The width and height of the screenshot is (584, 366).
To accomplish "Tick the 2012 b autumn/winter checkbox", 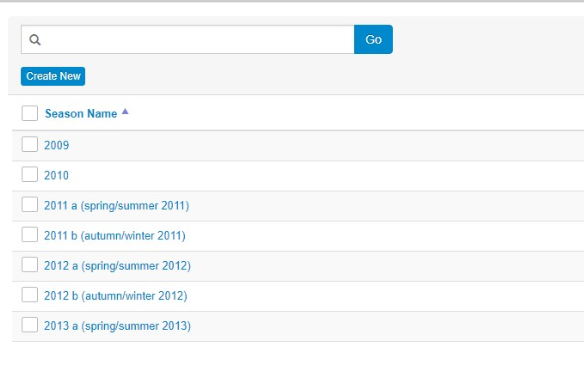I will click(x=30, y=295).
